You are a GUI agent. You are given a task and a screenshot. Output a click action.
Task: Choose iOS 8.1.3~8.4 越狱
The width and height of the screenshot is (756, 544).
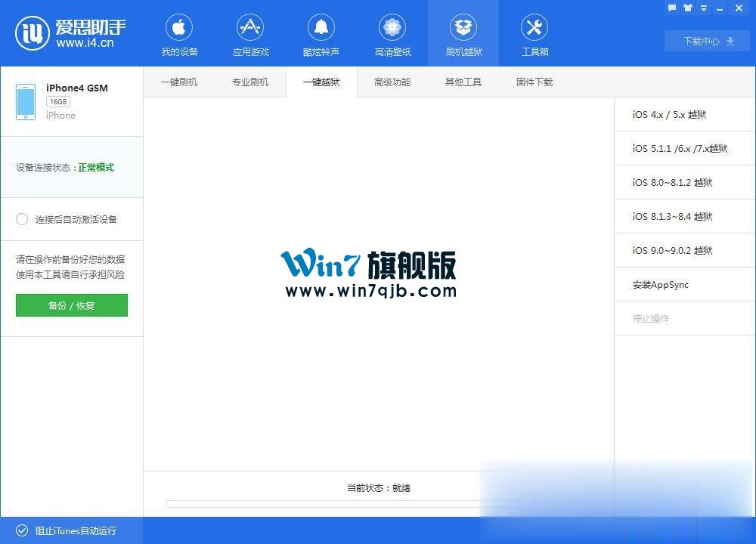[x=685, y=216]
